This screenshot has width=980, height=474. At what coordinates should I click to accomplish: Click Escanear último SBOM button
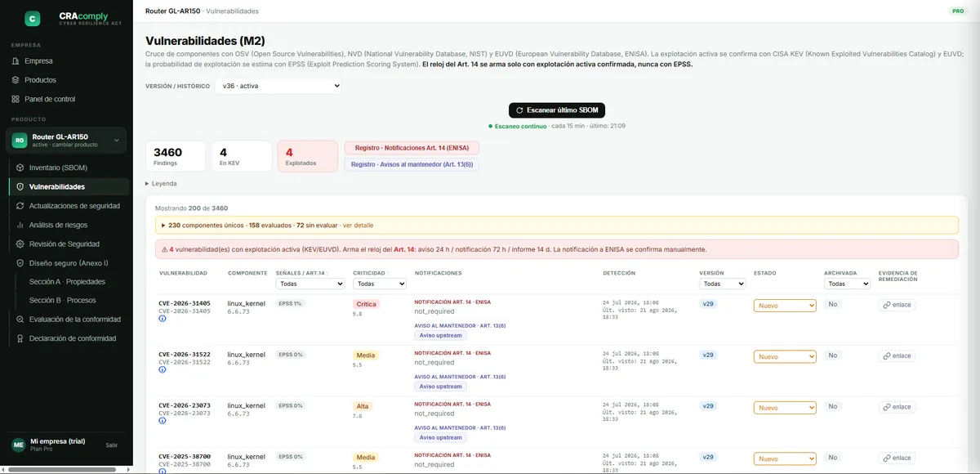coord(557,110)
